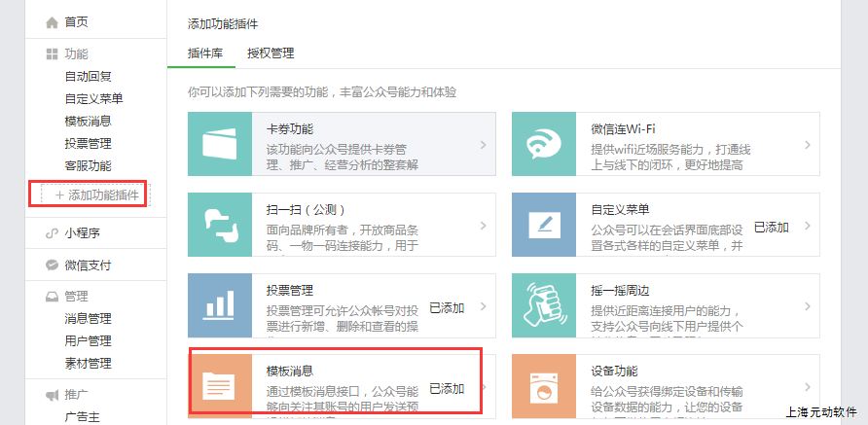Open 小程序 sidebar section
868x425 pixels.
[x=83, y=233]
